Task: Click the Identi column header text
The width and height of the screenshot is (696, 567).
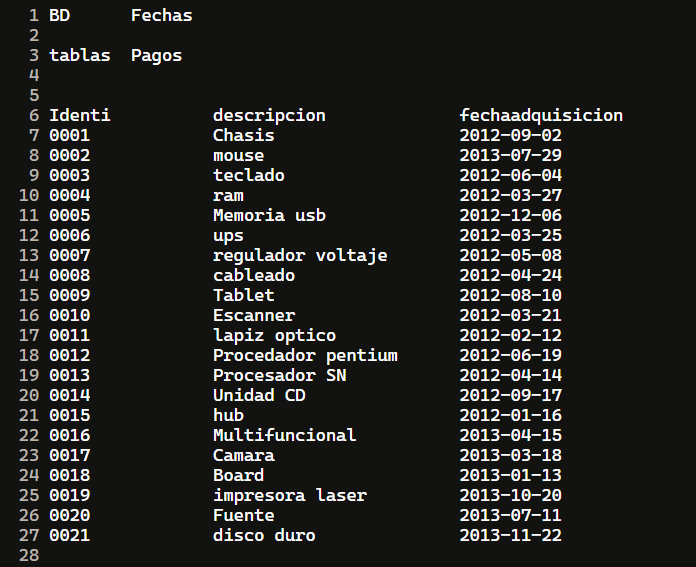Action: coord(80,115)
